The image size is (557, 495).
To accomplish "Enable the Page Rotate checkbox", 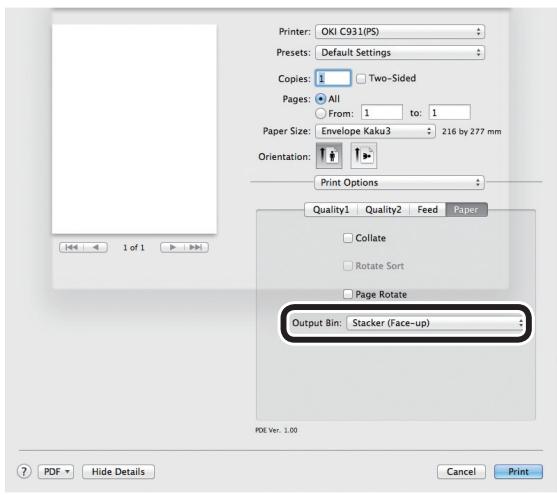I will click(348, 294).
